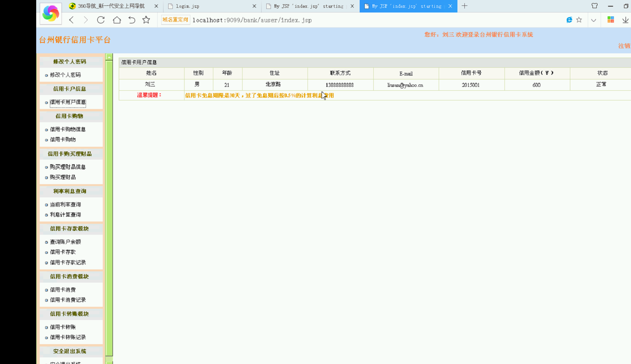Close the active My JSP tab
The width and height of the screenshot is (631, 364).
point(450,6)
